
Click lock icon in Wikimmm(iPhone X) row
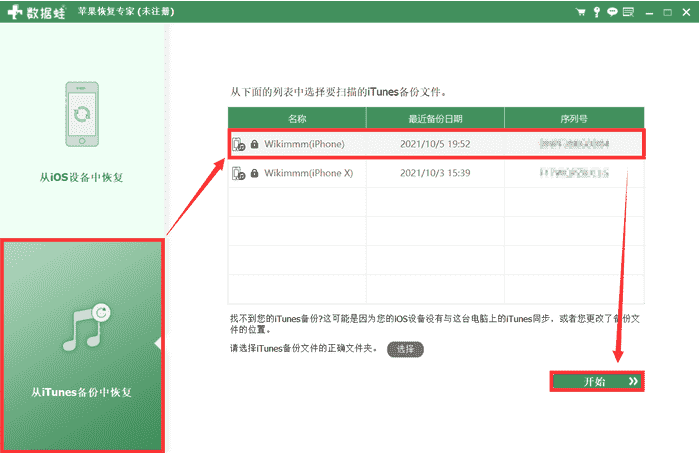[x=254, y=173]
